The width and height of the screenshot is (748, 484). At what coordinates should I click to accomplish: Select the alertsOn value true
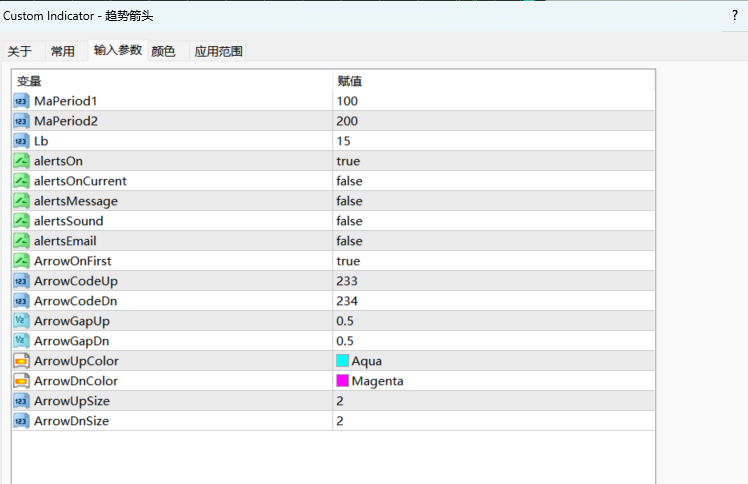click(348, 161)
